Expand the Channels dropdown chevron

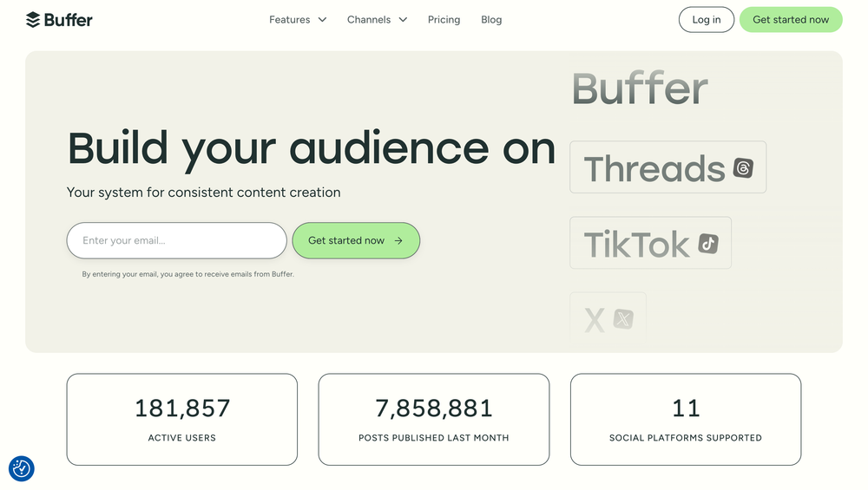tap(403, 20)
